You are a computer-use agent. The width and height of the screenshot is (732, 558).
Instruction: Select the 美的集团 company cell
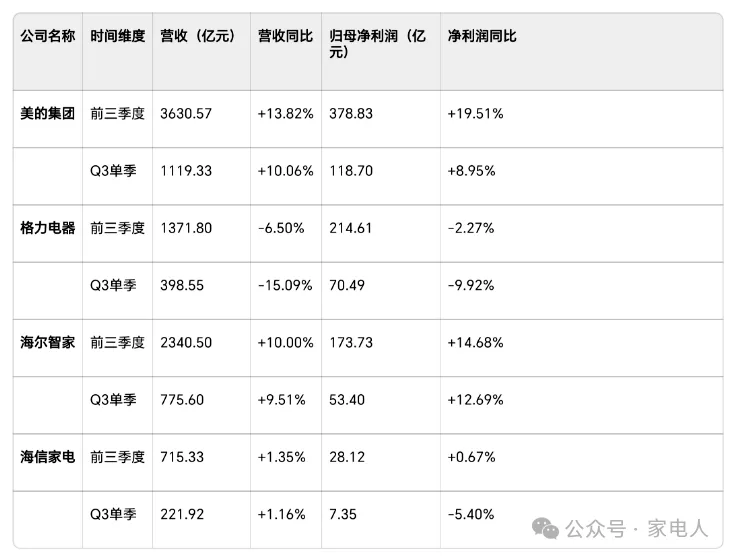pyautogui.click(x=48, y=114)
